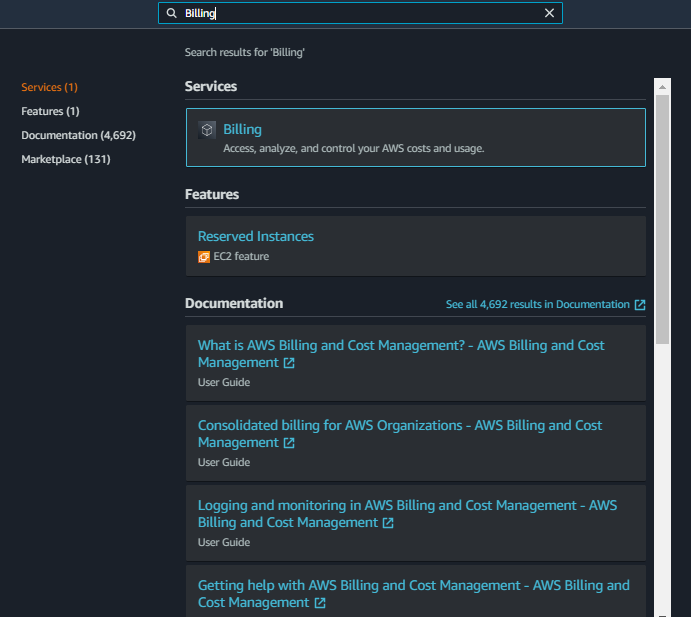This screenshot has width=691, height=617.
Task: Click external-link icon after 'What is AWS Billing' title
Action: coord(289,363)
